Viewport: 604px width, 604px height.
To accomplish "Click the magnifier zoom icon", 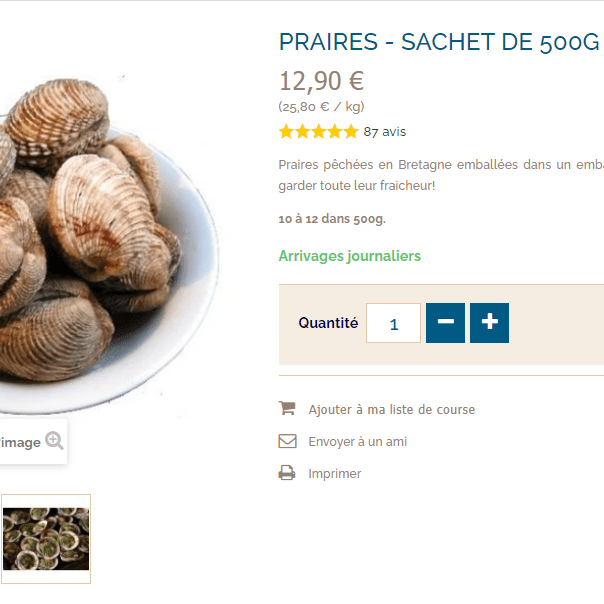I will coord(54,441).
